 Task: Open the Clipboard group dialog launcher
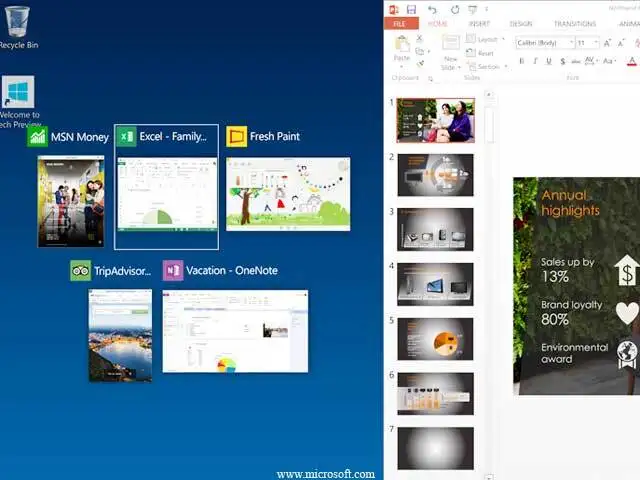(431, 78)
